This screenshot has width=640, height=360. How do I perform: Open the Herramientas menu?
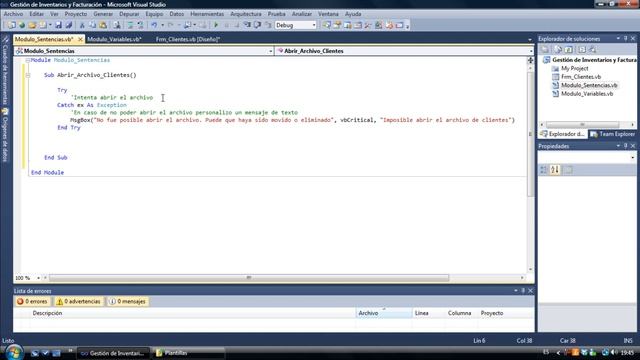[x=207, y=14]
